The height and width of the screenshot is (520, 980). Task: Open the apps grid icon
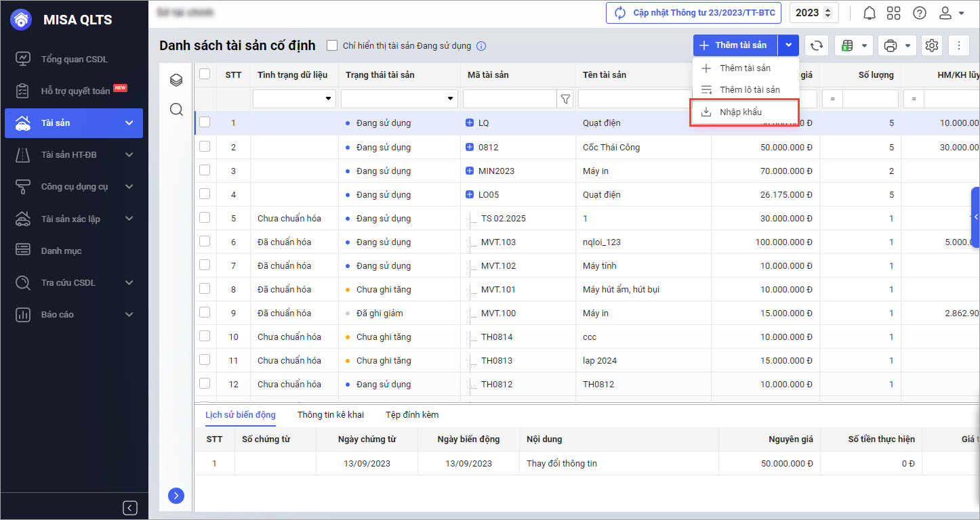point(894,13)
